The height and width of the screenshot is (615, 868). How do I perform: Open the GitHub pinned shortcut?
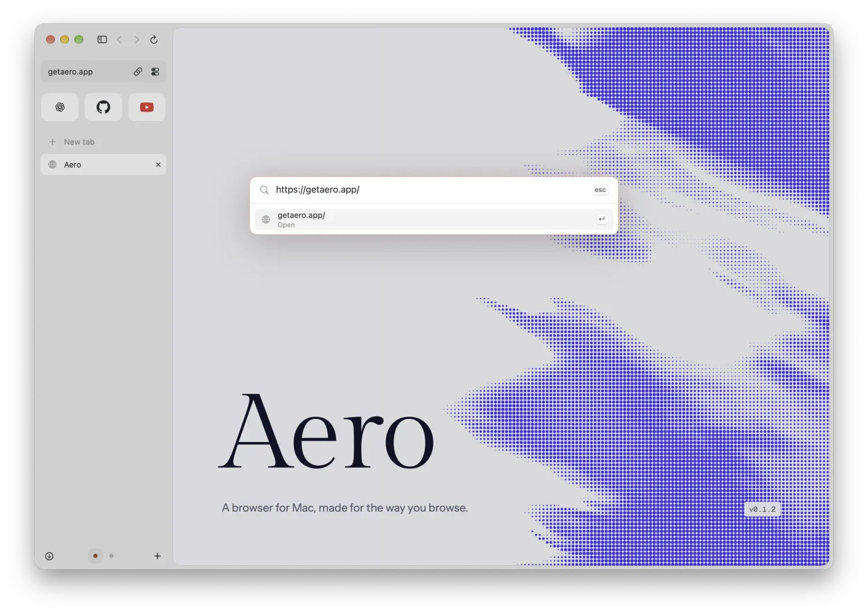click(x=103, y=107)
